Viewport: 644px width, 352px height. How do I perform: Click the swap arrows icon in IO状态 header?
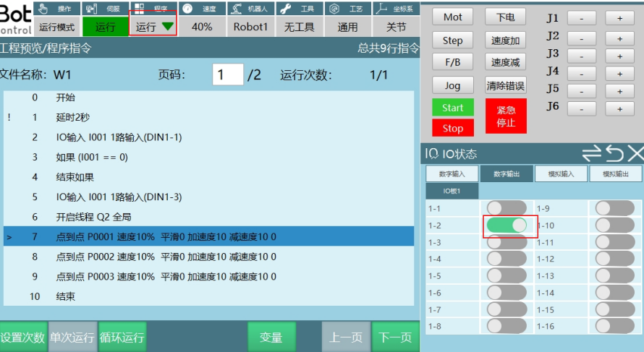point(591,154)
